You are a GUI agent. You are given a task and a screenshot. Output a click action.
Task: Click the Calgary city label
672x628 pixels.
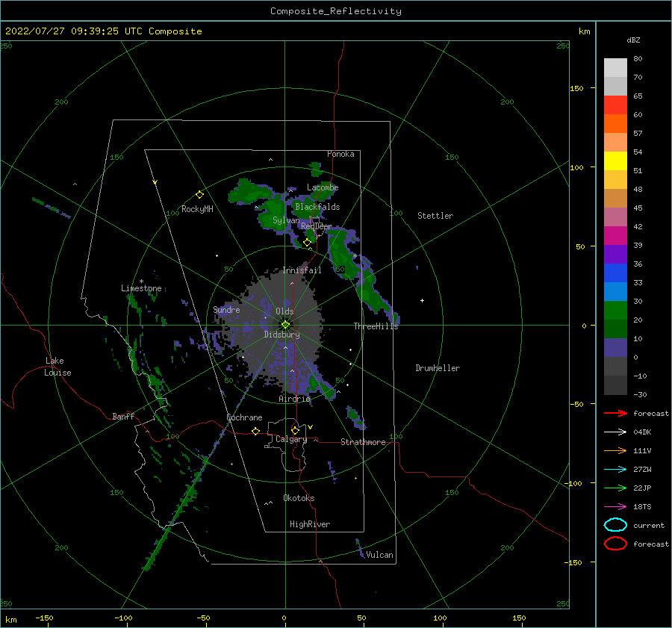pos(291,439)
